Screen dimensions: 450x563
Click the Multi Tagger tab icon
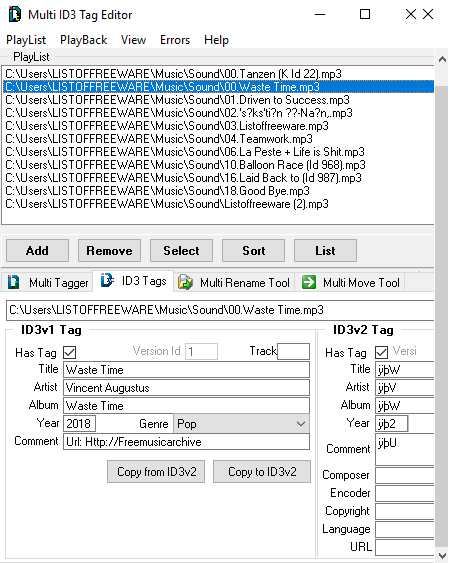pos(14,282)
